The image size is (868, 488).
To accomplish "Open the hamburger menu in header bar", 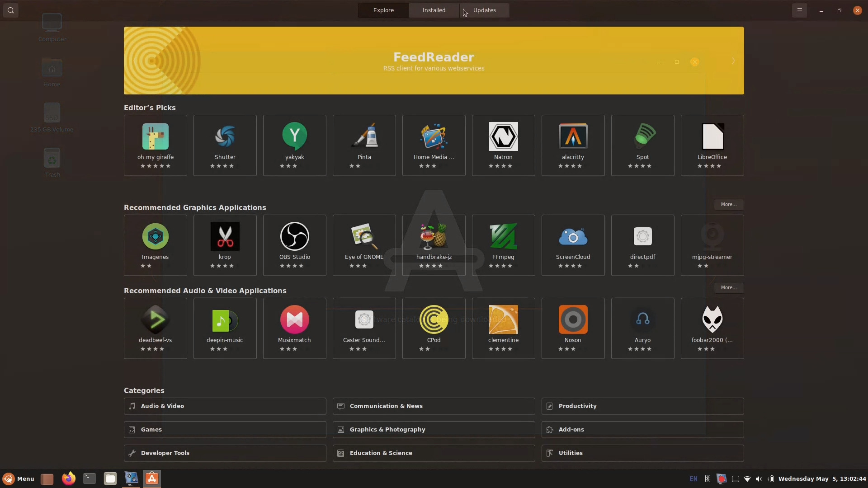I will [x=799, y=10].
